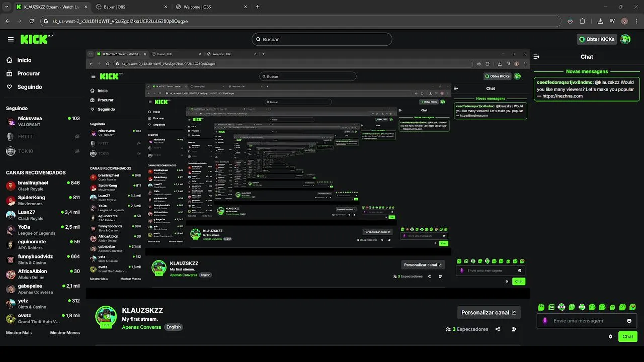Click the KICK logo
Screen dimensions: 644x362
36,39
